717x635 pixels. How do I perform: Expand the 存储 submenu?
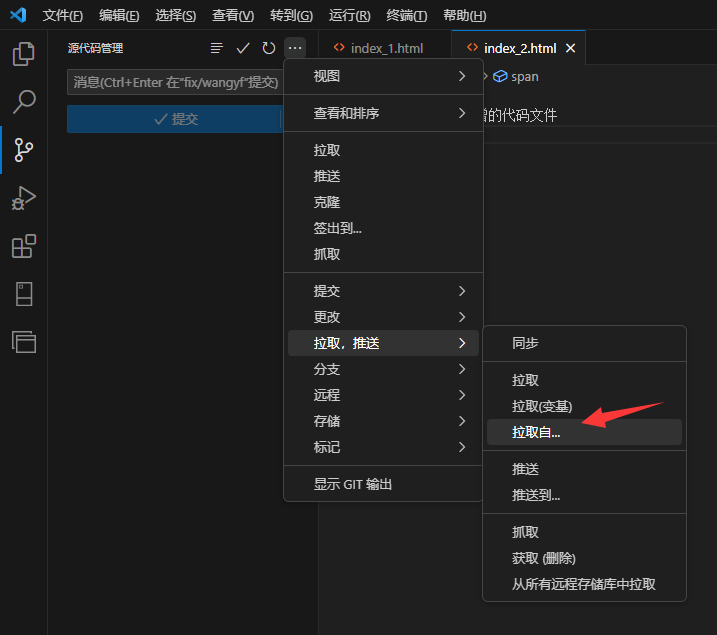coord(383,421)
